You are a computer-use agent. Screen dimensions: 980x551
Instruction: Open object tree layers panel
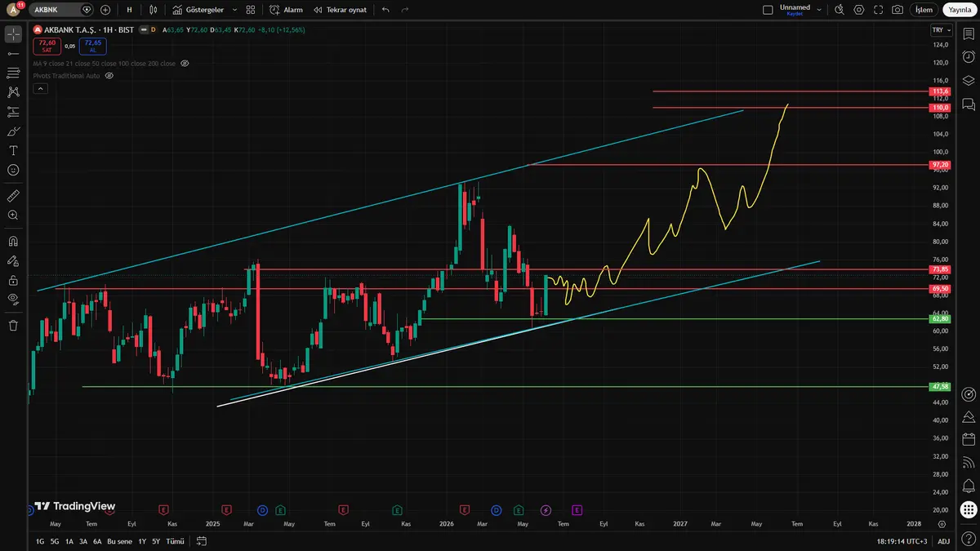(968, 80)
